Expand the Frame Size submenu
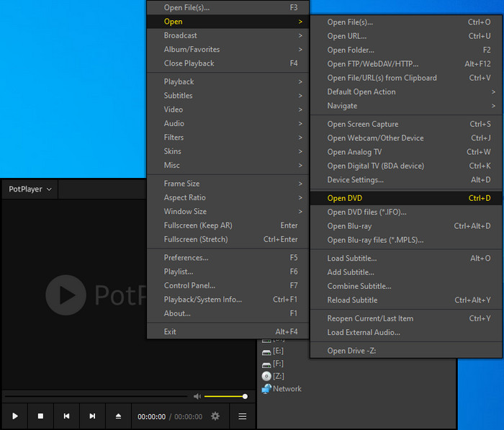The width and height of the screenshot is (504, 430). click(x=228, y=184)
